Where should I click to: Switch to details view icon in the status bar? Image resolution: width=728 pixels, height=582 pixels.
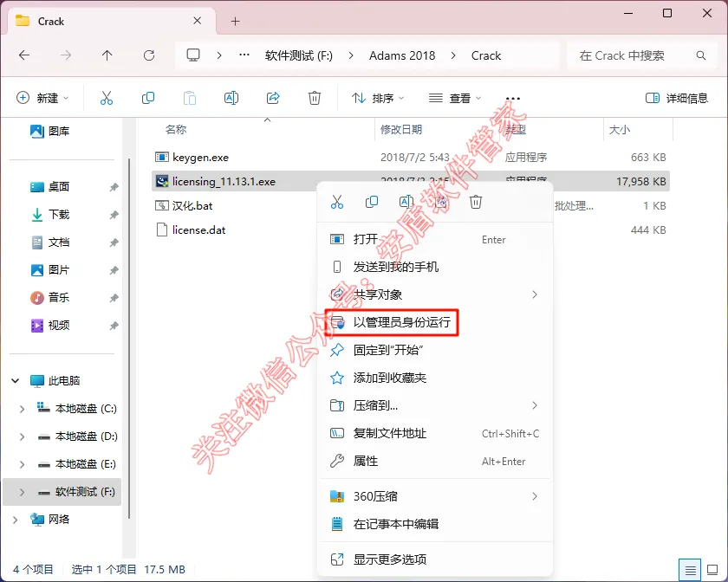[691, 570]
